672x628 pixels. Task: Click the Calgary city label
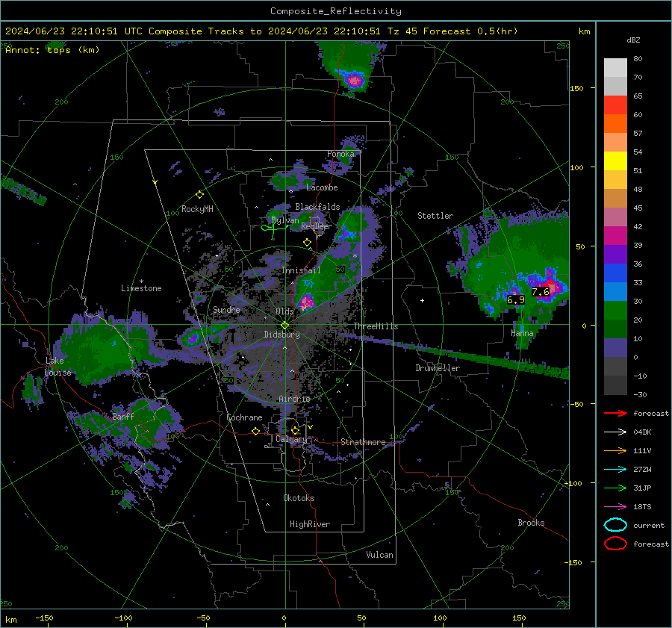point(291,439)
